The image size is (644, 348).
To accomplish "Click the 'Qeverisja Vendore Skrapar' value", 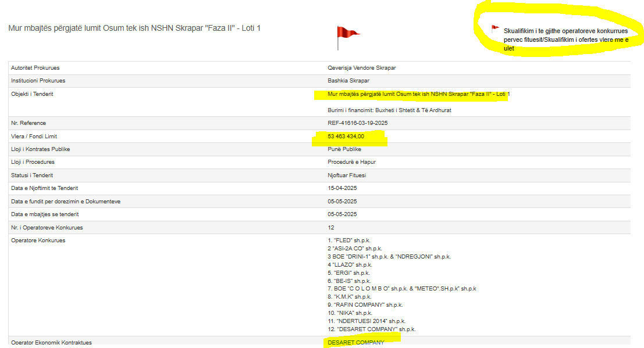I will [x=362, y=68].
